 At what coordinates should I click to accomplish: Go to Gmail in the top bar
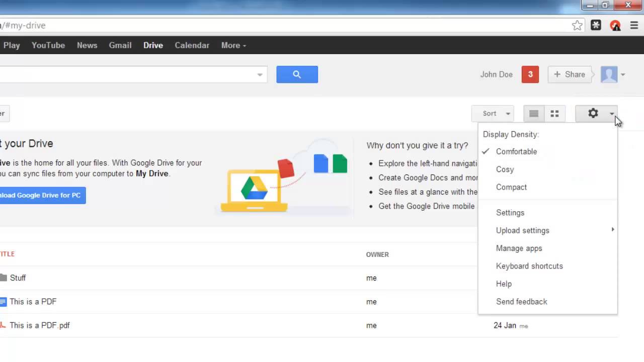click(120, 45)
